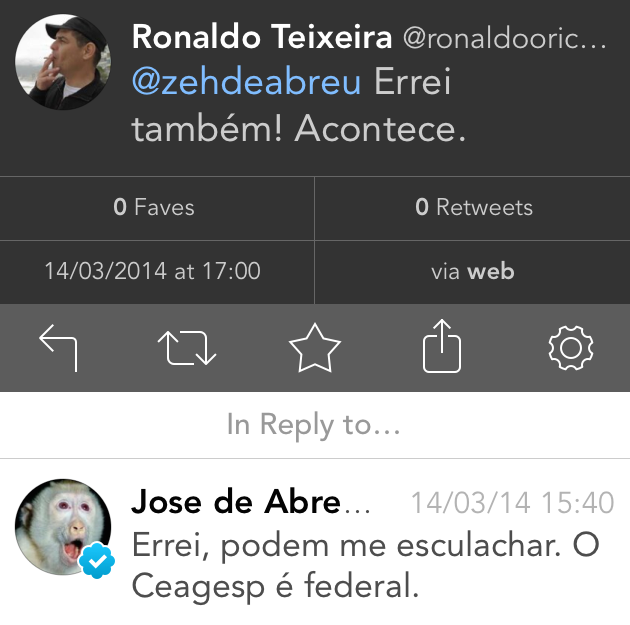
Task: Retweet using the retweet arrows icon
Action: (x=187, y=348)
